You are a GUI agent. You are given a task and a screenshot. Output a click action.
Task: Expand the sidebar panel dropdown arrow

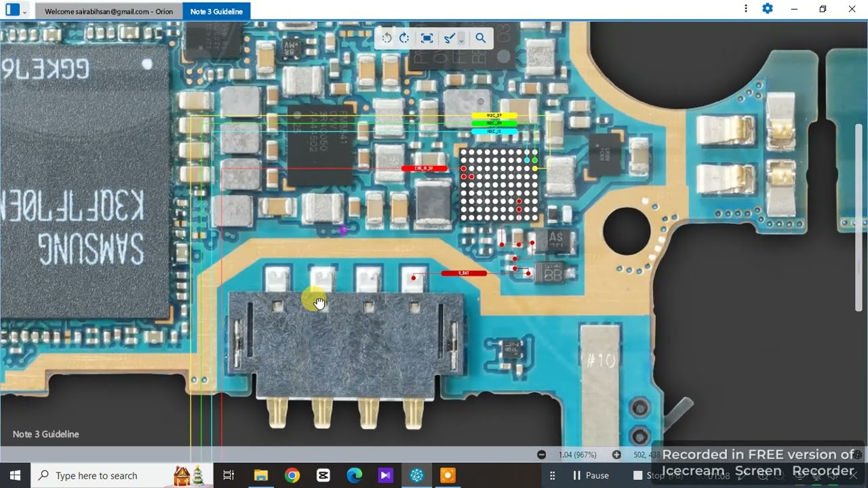pyautogui.click(x=25, y=12)
